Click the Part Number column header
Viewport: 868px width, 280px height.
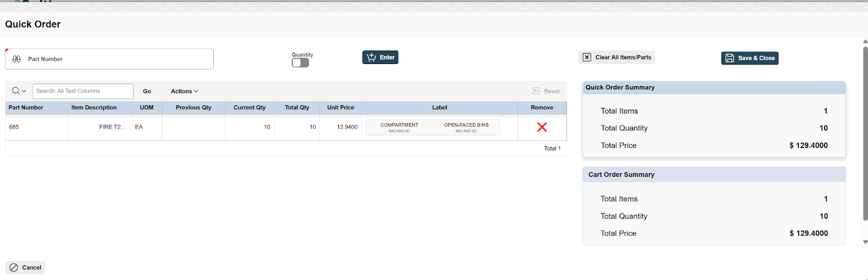[36, 107]
